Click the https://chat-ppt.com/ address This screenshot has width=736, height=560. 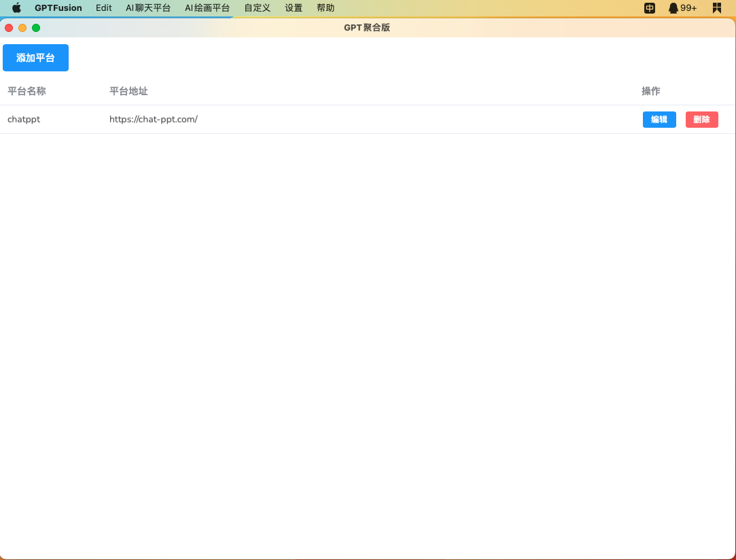[x=154, y=119]
